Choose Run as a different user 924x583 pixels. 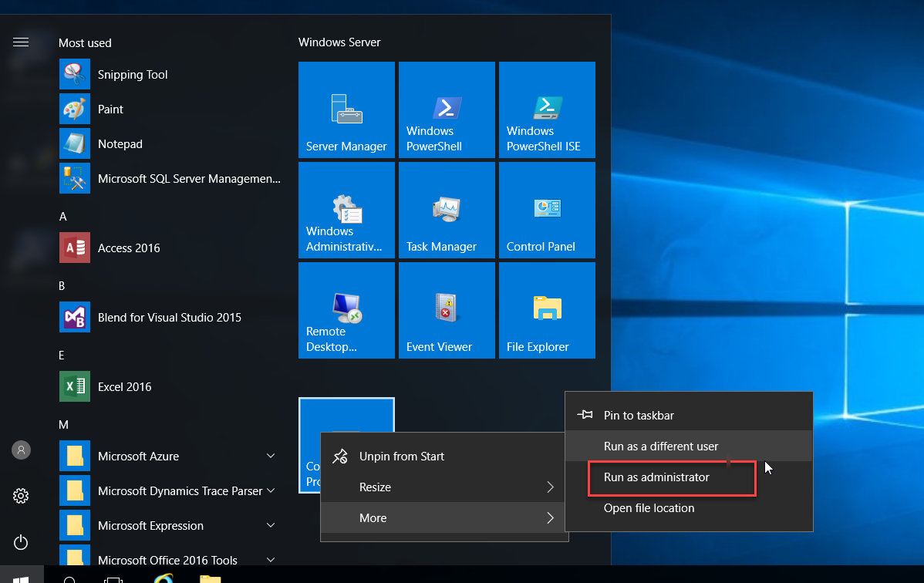click(x=689, y=447)
